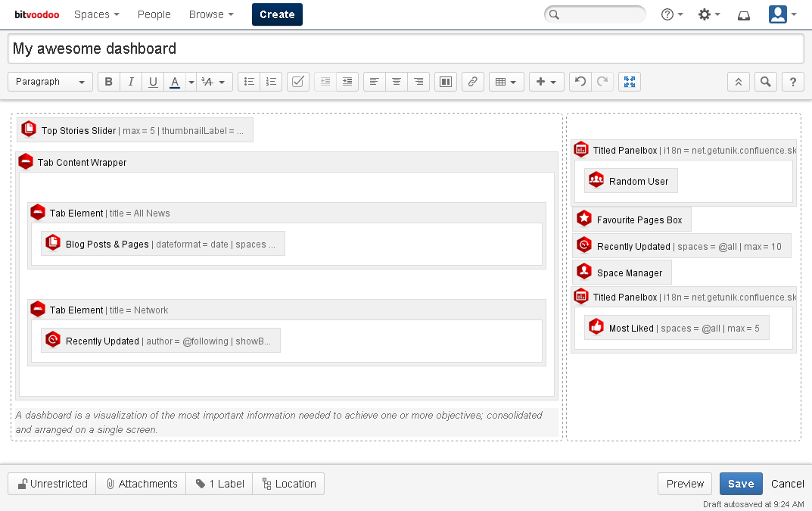
Task: Open the Paragraph style dropdown
Action: pos(50,82)
